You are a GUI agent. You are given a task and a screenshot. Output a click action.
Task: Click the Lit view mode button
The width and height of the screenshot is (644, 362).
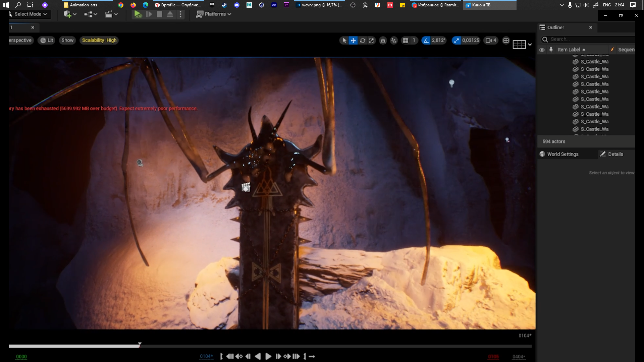[x=47, y=40]
